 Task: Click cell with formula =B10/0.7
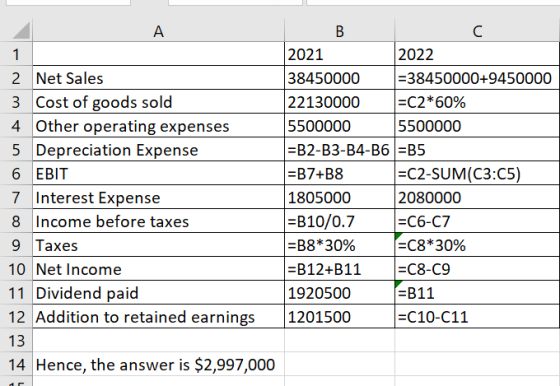click(x=340, y=222)
